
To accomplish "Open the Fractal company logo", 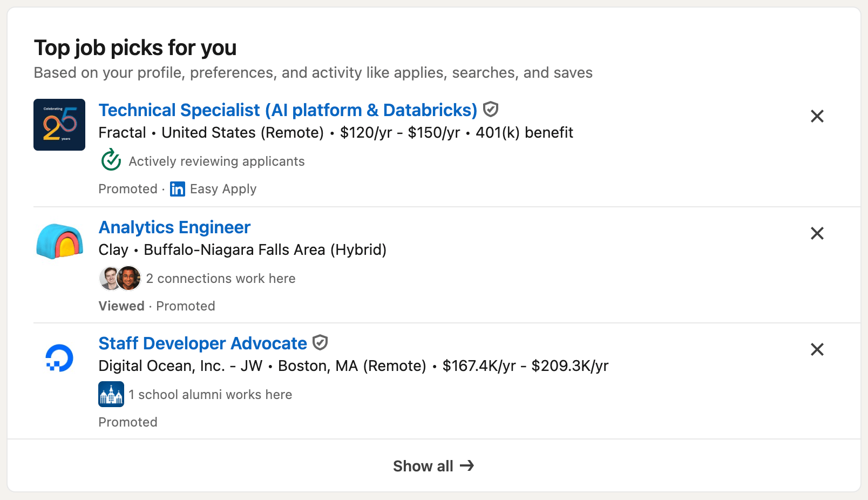I will pos(59,125).
